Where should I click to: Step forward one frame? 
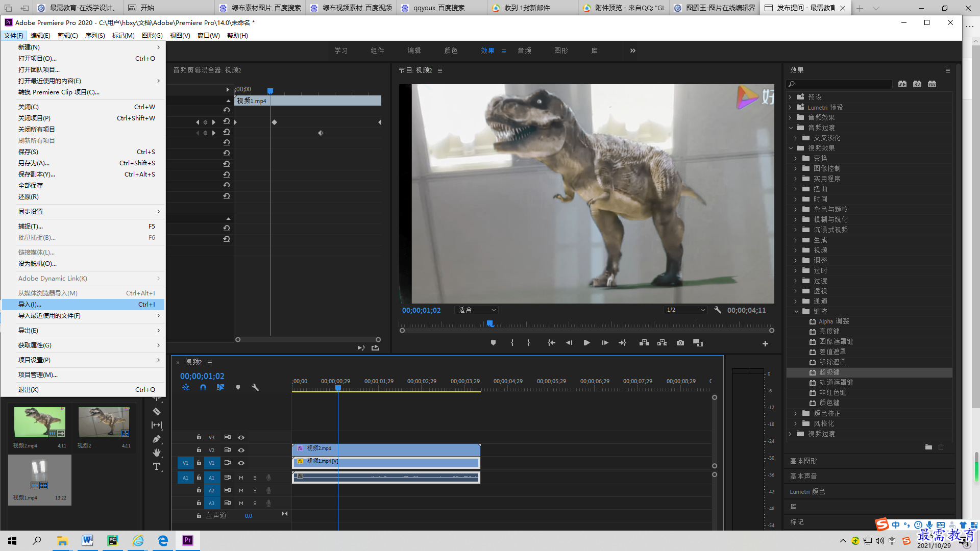pyautogui.click(x=605, y=343)
